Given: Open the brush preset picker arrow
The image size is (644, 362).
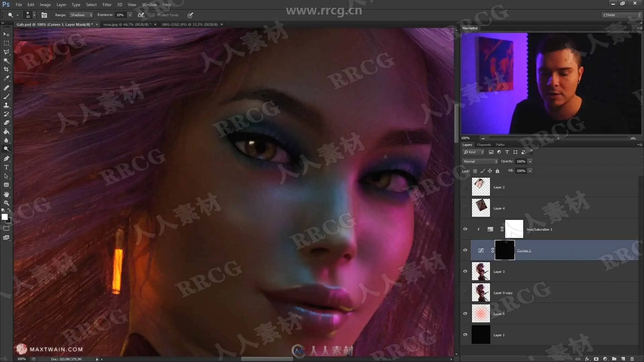Looking at the screenshot, I should coord(34,15).
